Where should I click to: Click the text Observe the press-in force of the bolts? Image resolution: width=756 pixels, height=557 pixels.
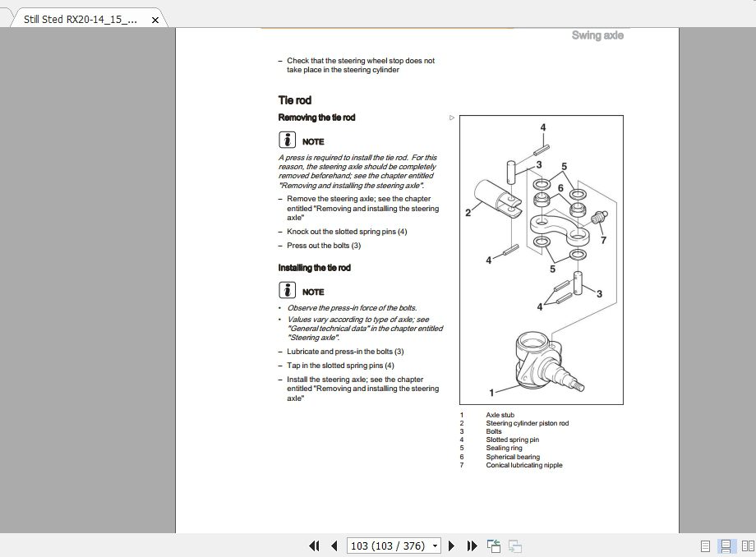(x=352, y=308)
